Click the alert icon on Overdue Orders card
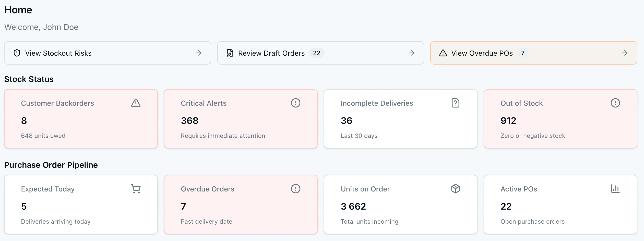The height and width of the screenshot is (241, 644). [295, 189]
